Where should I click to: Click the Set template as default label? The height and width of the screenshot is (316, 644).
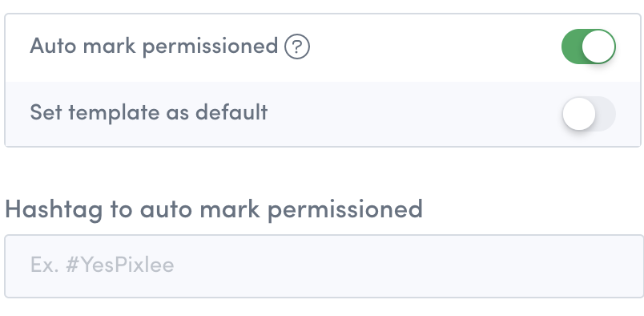(149, 112)
